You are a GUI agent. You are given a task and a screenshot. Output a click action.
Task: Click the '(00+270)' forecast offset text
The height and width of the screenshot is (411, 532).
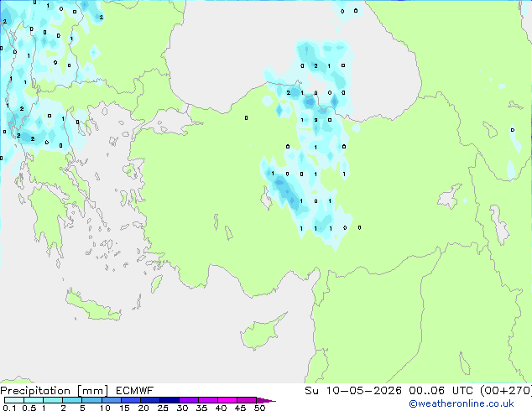tap(506, 391)
